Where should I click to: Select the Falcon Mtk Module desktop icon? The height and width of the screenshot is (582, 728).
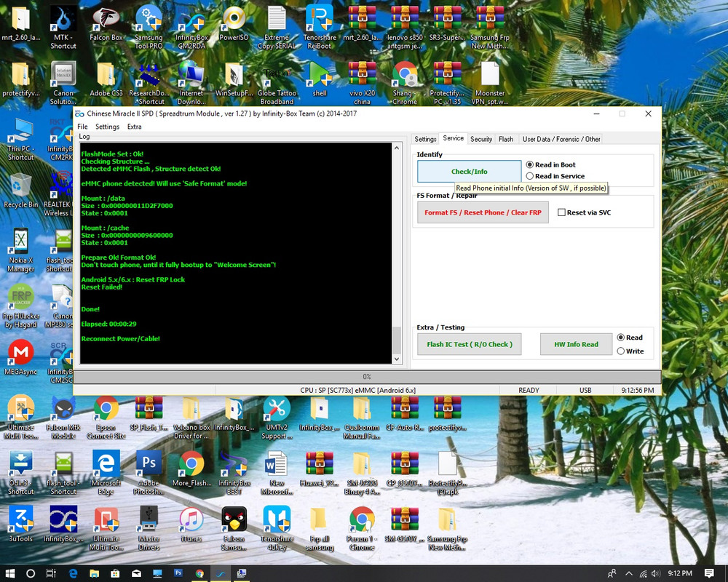tap(63, 417)
